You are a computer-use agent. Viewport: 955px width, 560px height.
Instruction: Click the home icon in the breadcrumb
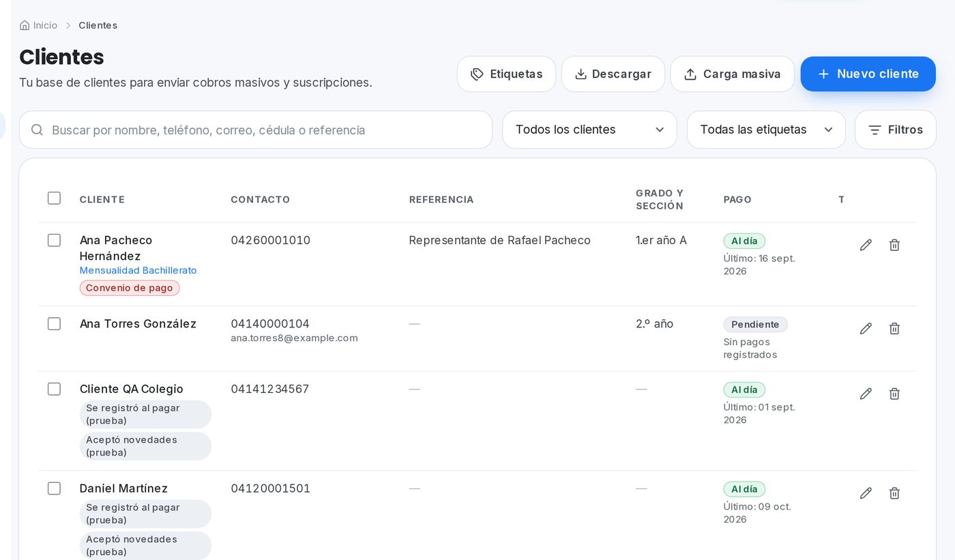pyautogui.click(x=25, y=25)
